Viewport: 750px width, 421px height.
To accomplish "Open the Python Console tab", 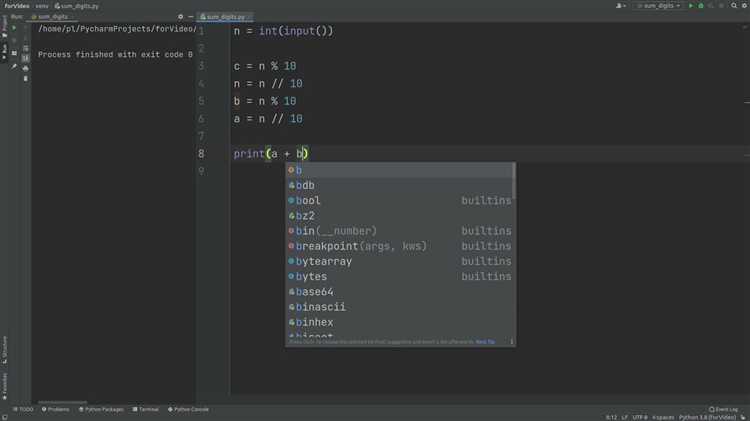I will click(189, 409).
